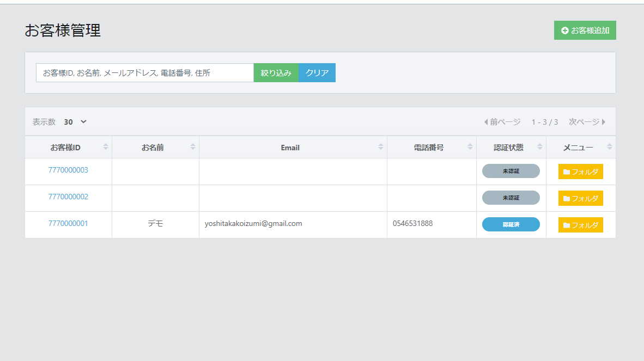Open customer ID 7770000003 link
The width and height of the screenshot is (644, 361).
click(68, 170)
